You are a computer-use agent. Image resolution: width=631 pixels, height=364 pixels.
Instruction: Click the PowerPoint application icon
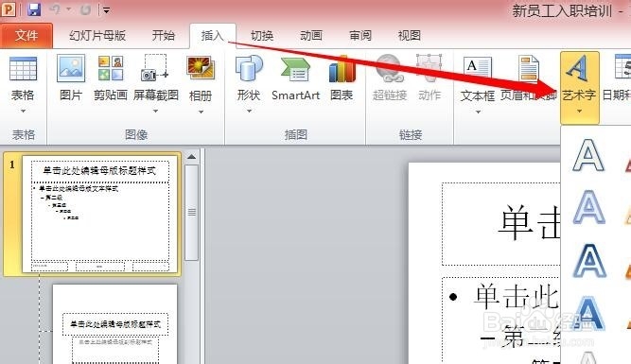pos(9,9)
